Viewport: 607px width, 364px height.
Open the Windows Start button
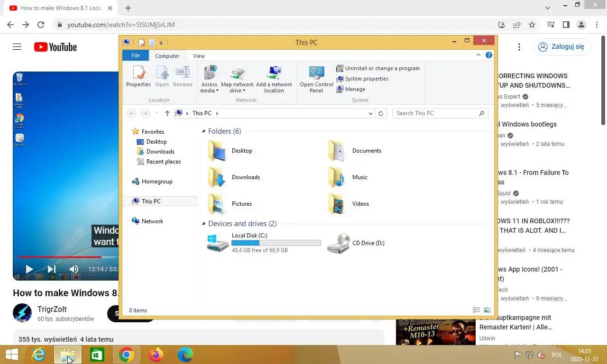[x=11, y=355]
